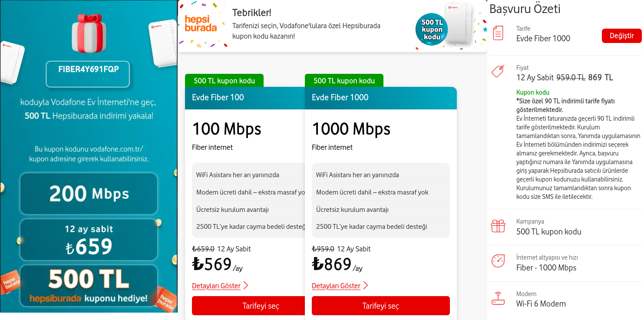Click the 500 TL kupon kodu circle badge
The width and height of the screenshot is (644, 320).
(x=431, y=30)
